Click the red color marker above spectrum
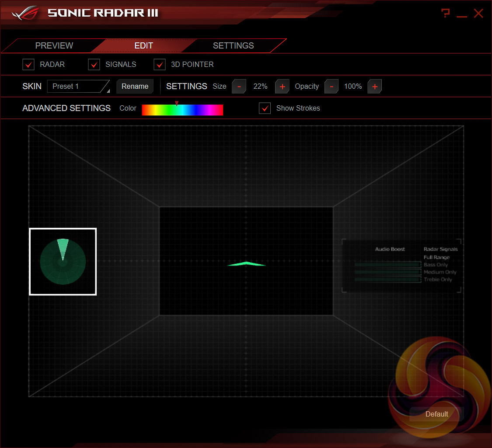Screen dimensions: 492x448 point(177,103)
